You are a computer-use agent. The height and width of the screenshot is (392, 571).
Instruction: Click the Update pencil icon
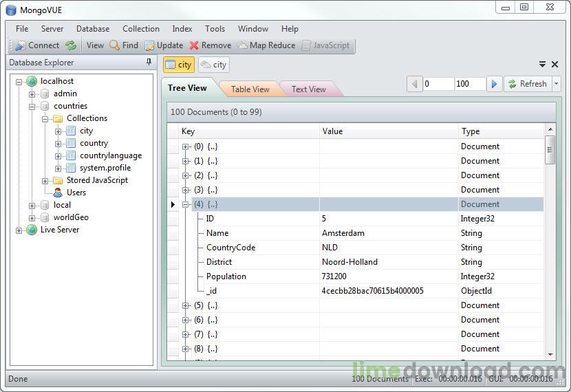[149, 45]
